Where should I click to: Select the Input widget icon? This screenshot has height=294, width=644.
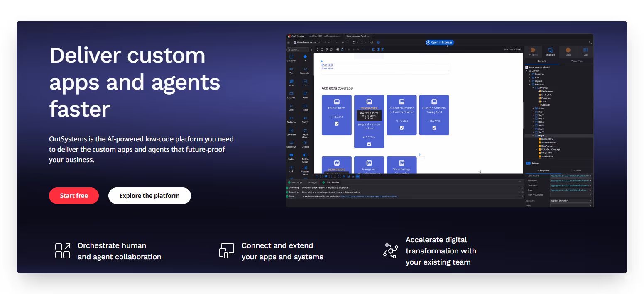[305, 106]
